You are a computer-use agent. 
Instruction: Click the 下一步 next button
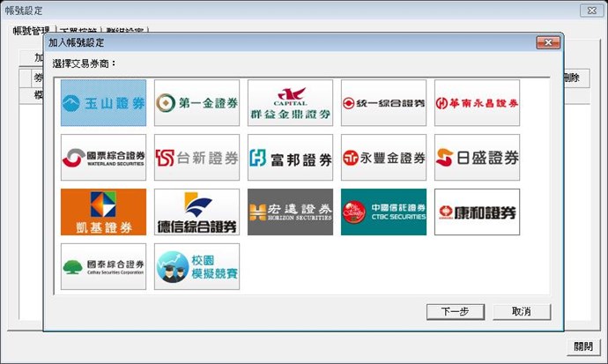(454, 312)
